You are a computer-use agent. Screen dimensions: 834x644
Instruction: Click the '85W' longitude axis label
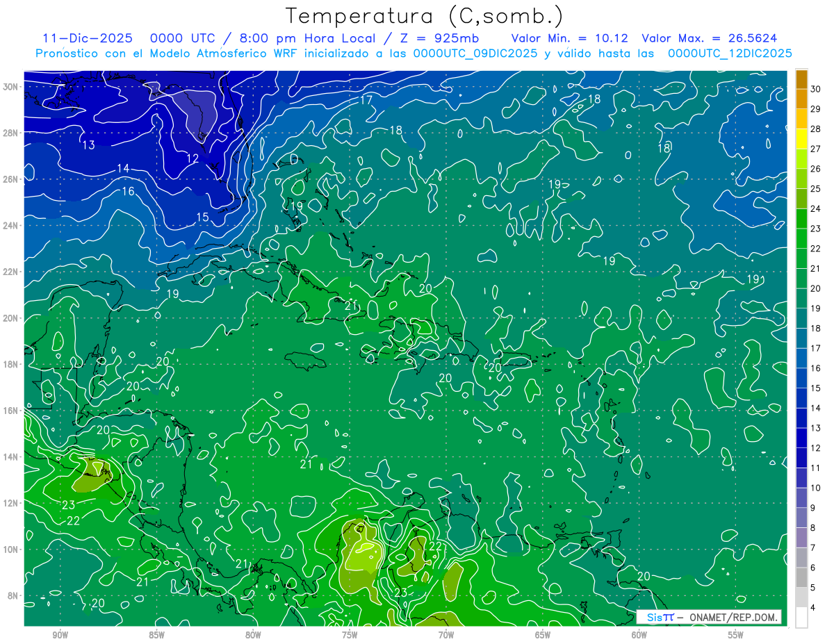[156, 635]
